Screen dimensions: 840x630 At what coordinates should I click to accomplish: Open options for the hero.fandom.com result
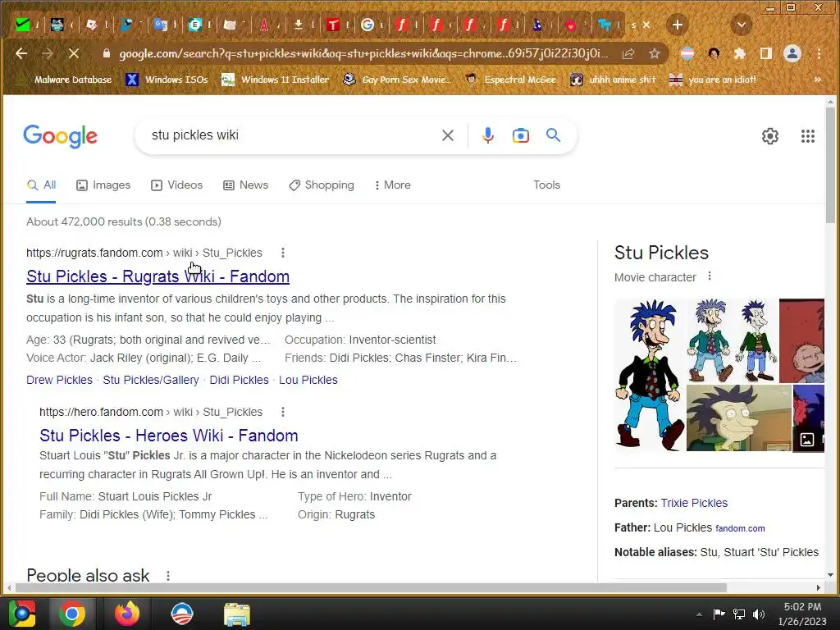pyautogui.click(x=283, y=412)
